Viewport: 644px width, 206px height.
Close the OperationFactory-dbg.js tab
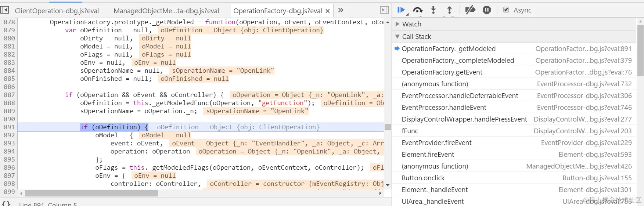point(328,11)
